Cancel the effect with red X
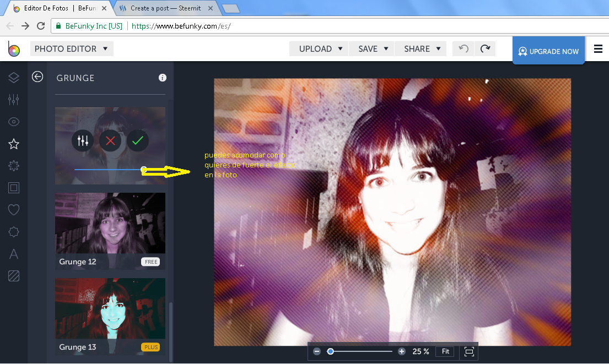This screenshot has width=609, height=364. coord(110,140)
